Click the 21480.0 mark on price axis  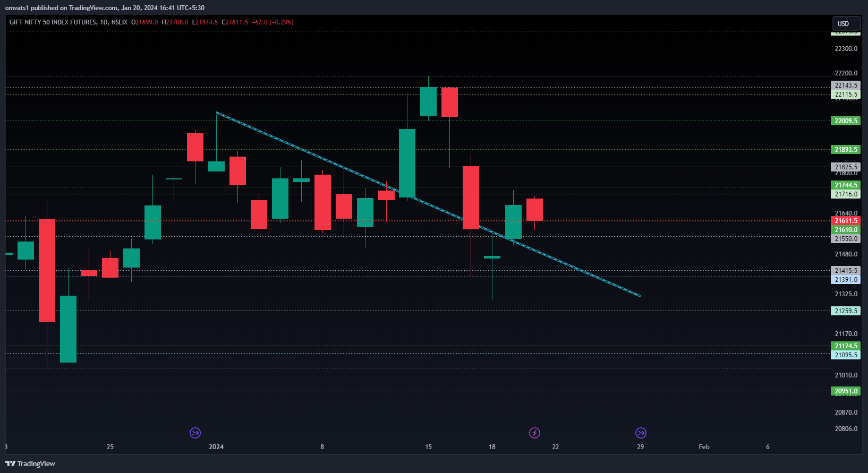846,254
